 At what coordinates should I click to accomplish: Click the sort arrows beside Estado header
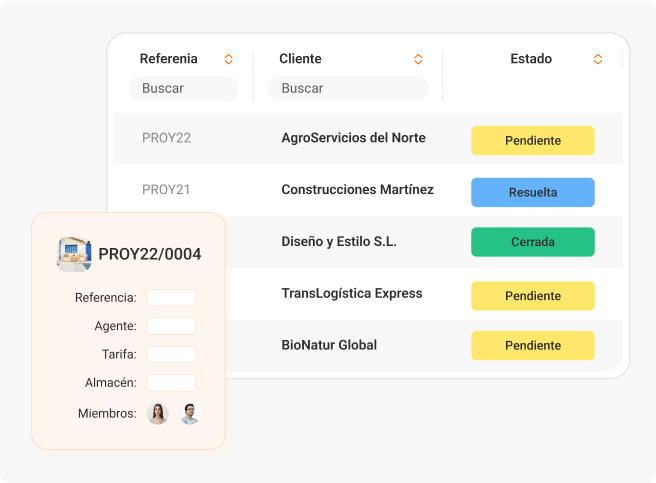(x=598, y=59)
